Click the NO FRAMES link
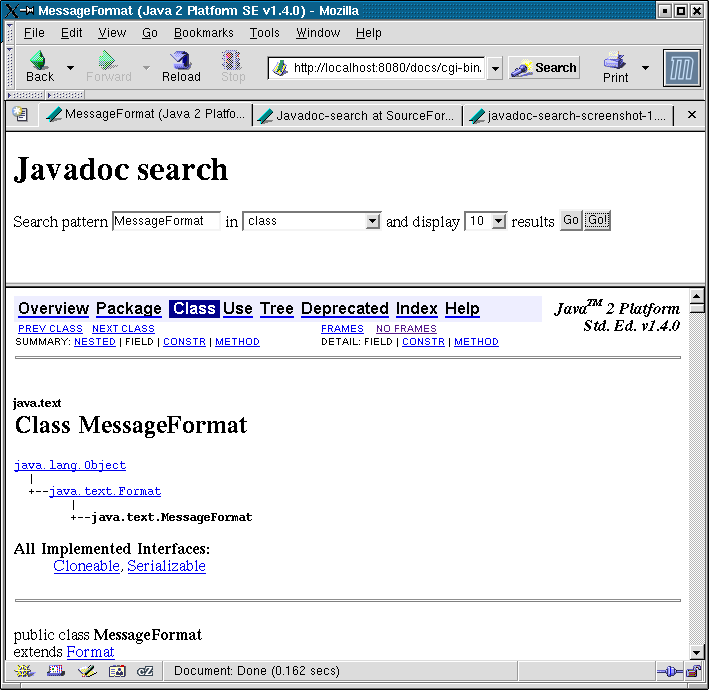 click(406, 329)
